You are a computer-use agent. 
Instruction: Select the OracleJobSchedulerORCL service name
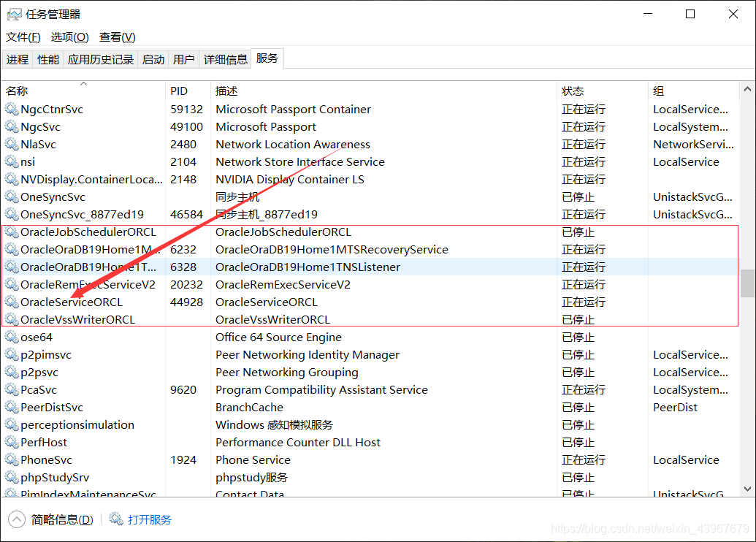(88, 232)
